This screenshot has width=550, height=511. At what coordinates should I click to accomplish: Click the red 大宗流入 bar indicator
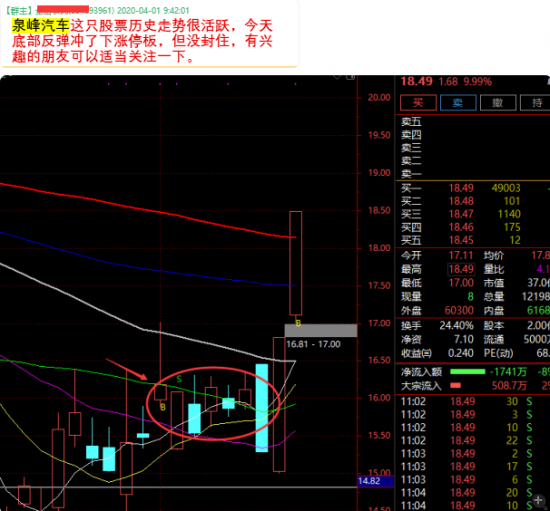tap(455, 386)
